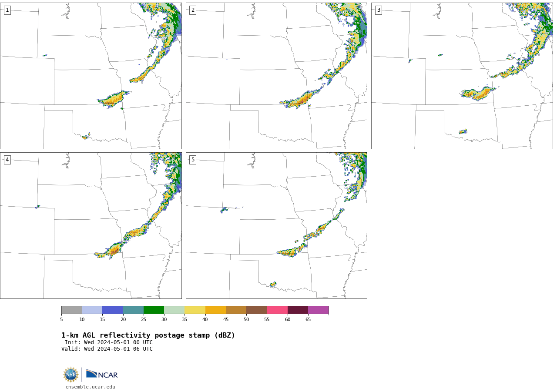Click the purple 65+ dBZ swatch
Image resolution: width=557 pixels, height=392 pixels.
pos(319,310)
